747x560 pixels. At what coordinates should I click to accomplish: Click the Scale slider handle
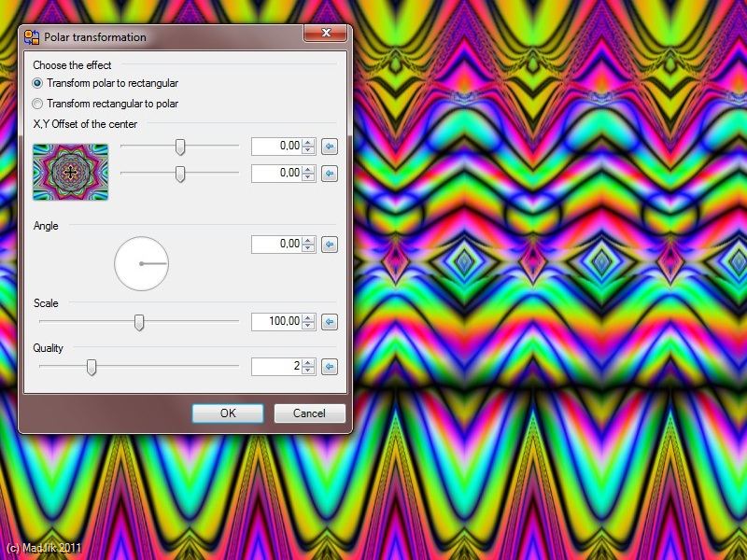[x=139, y=323]
